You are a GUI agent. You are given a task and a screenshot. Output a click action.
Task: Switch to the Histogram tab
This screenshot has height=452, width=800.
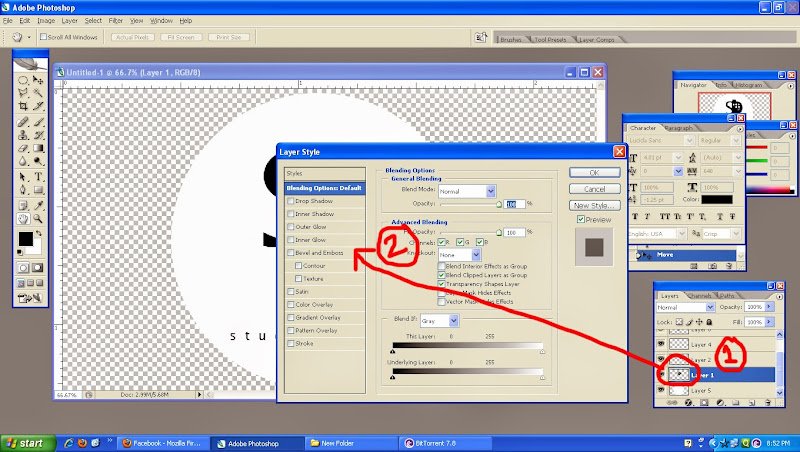pyautogui.click(x=749, y=85)
